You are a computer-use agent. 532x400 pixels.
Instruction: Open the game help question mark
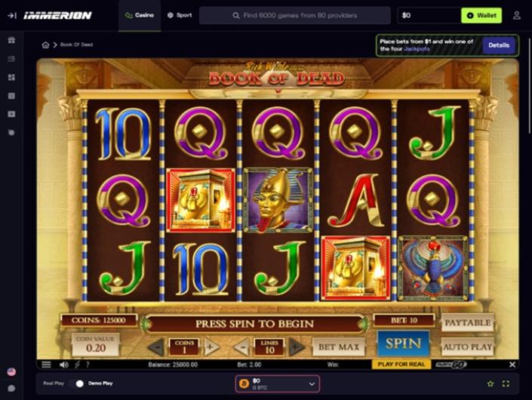[88, 365]
